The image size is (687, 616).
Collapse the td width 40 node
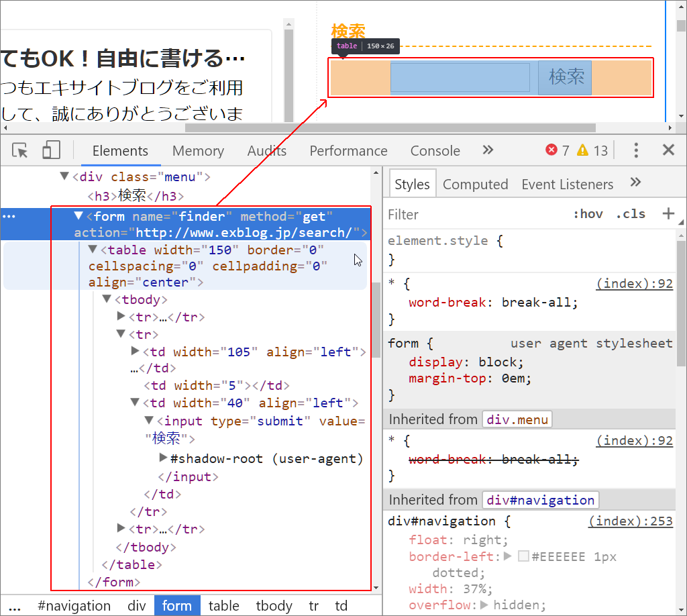(x=135, y=402)
